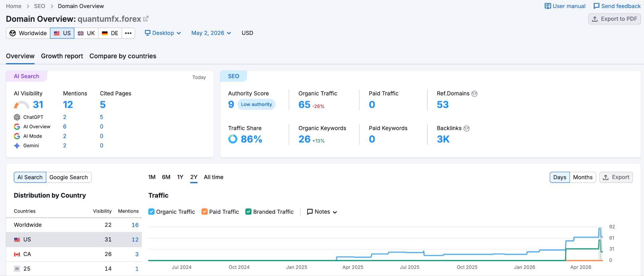Click the Desktop monitor icon
The height and width of the screenshot is (276, 644).
pyautogui.click(x=148, y=33)
